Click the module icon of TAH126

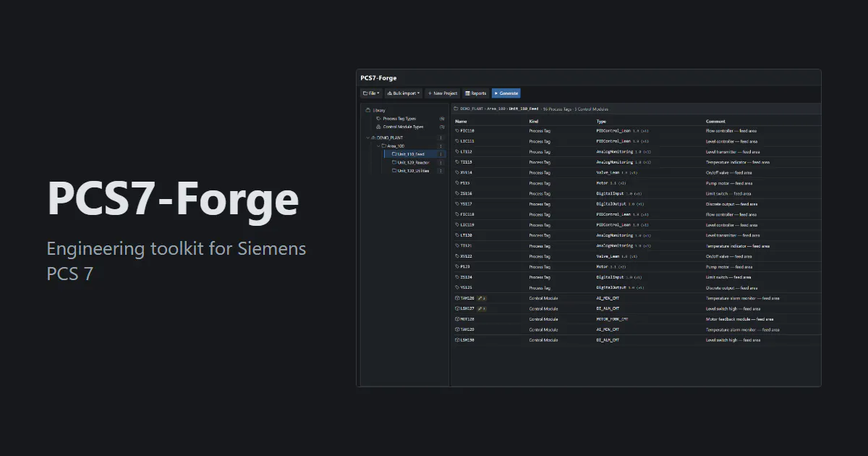click(x=457, y=298)
